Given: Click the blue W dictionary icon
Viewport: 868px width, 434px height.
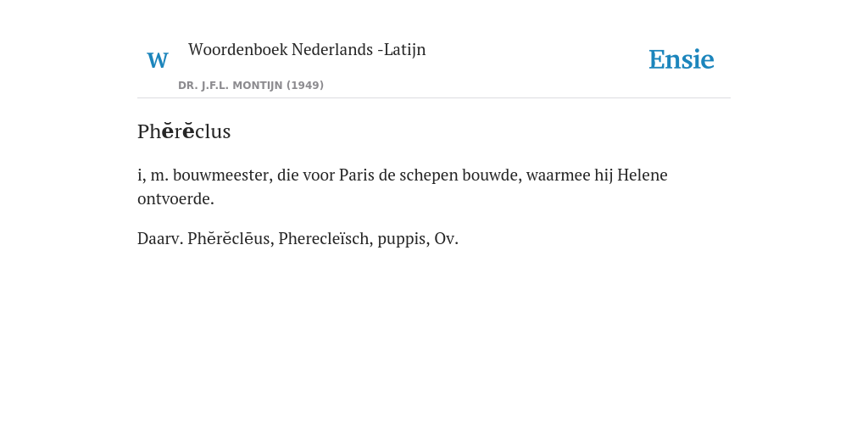Looking at the screenshot, I should pos(157,60).
